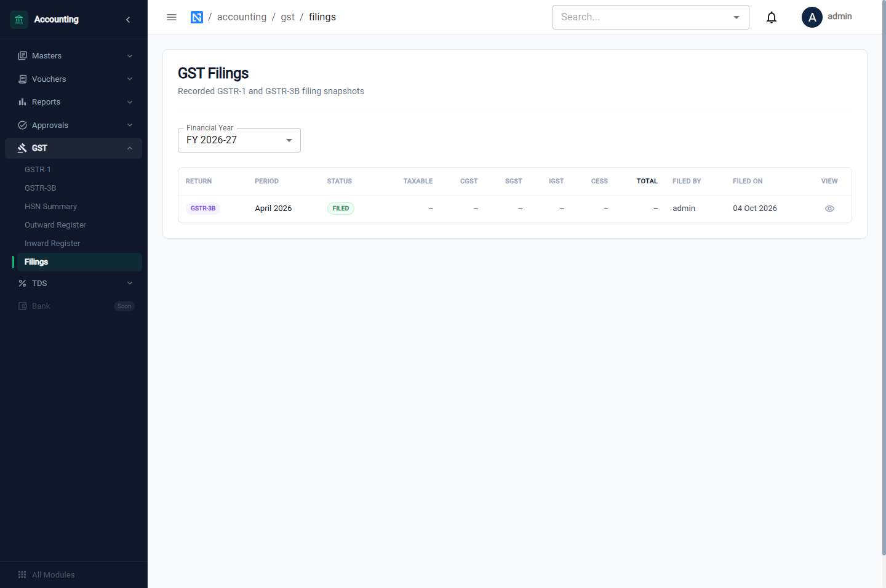Focus the Search input field
Image resolution: width=886 pixels, height=588 pixels.
643,17
